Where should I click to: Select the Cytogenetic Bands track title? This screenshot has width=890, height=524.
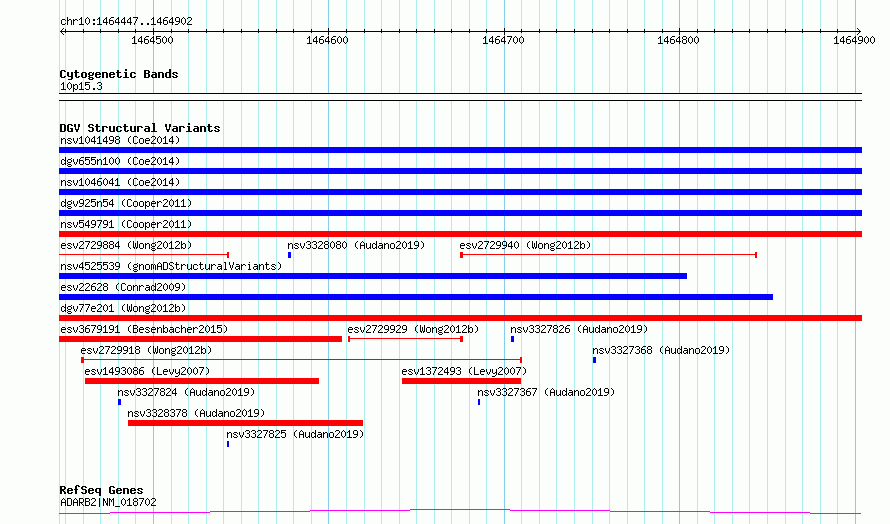coord(119,74)
